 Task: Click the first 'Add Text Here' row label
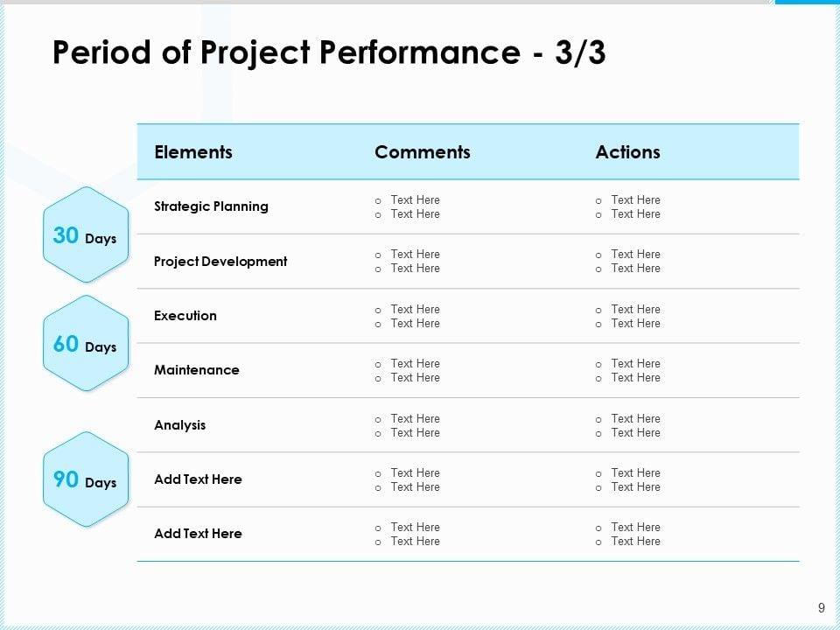(x=198, y=479)
